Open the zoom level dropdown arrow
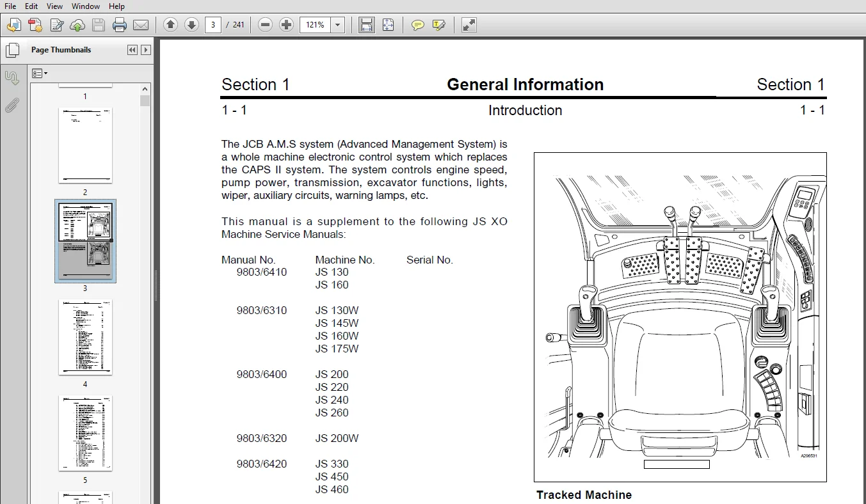Viewport: 866px width, 504px height. tap(338, 26)
